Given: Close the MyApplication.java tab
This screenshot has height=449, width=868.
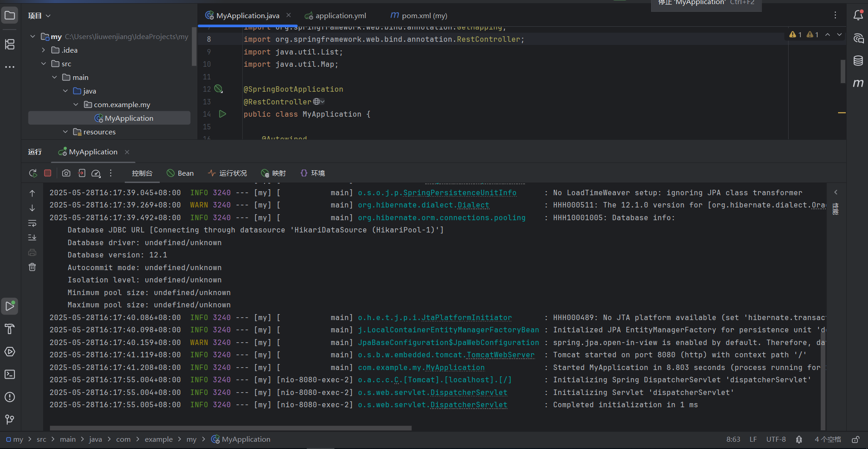Looking at the screenshot, I should click(289, 15).
